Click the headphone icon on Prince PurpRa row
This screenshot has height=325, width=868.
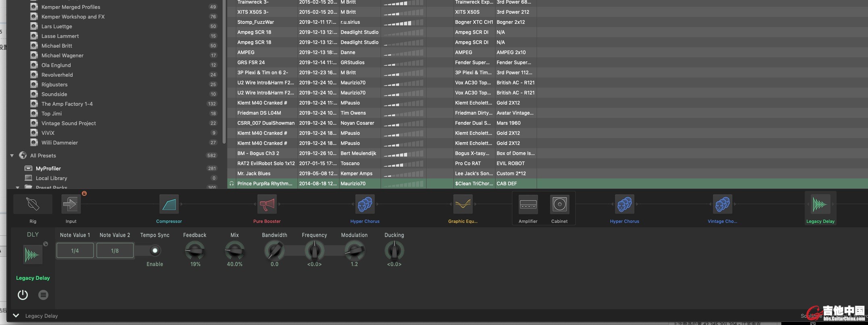tap(231, 184)
